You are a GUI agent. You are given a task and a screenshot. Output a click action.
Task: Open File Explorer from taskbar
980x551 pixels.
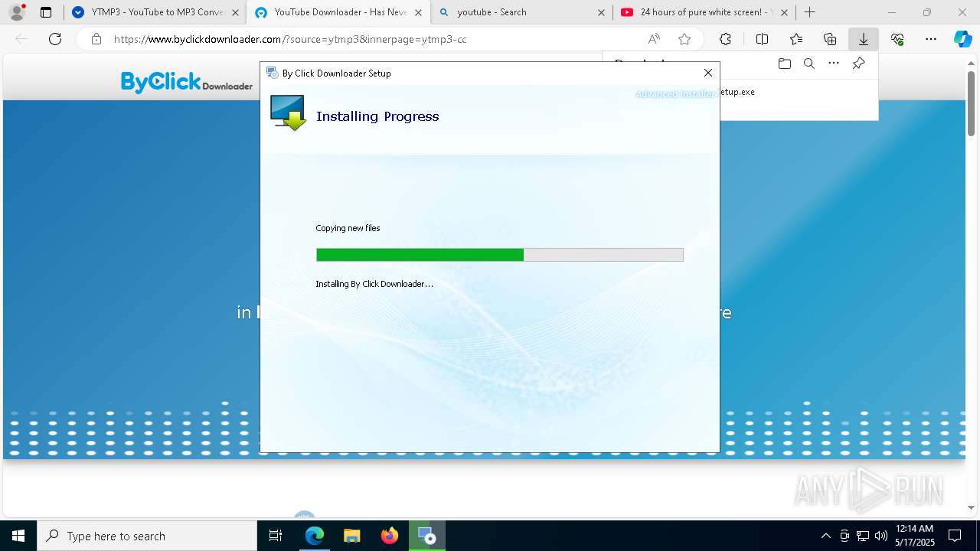[351, 536]
